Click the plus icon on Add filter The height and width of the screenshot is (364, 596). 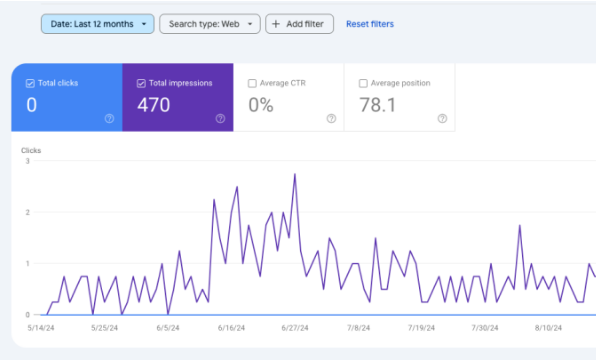pyautogui.click(x=276, y=24)
